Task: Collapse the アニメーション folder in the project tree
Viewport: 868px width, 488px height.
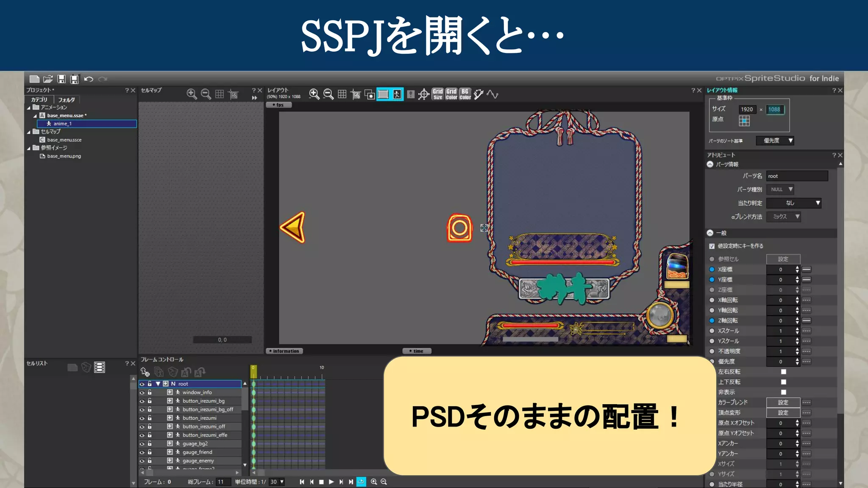Action: click(29, 108)
